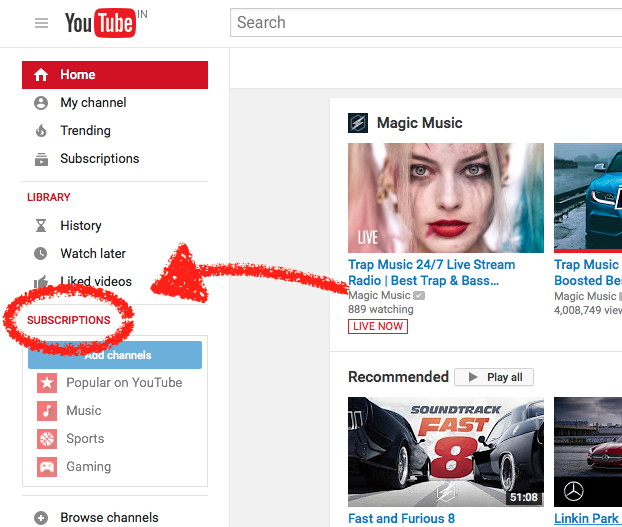
Task: Click the Subscriptions stack icon
Action: (41, 159)
